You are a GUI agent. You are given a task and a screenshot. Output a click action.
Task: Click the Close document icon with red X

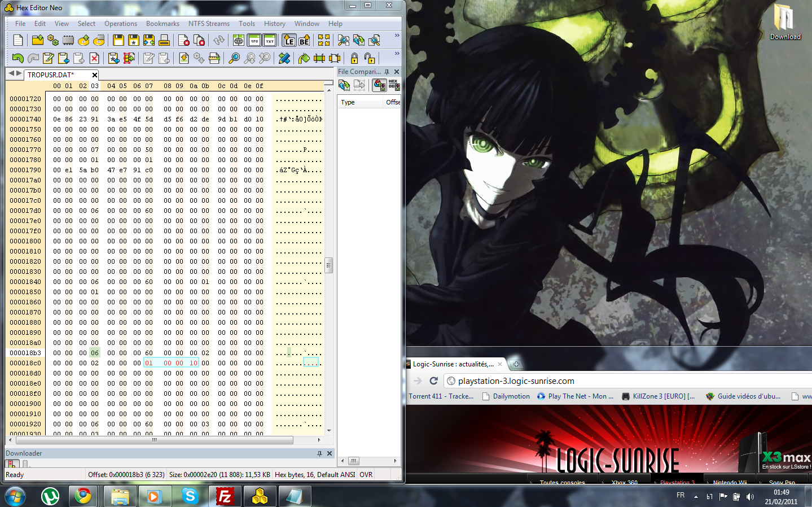184,40
